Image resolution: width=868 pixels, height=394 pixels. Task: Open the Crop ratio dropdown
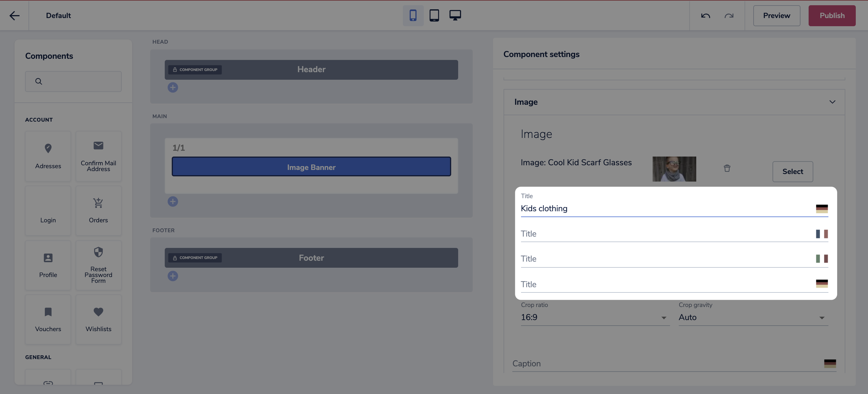click(595, 317)
